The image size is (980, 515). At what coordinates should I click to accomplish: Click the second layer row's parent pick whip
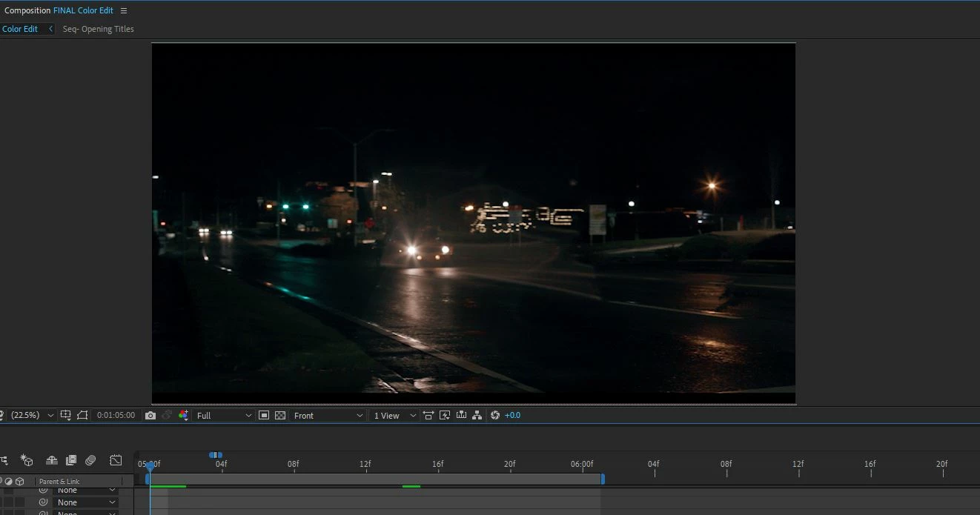[43, 502]
